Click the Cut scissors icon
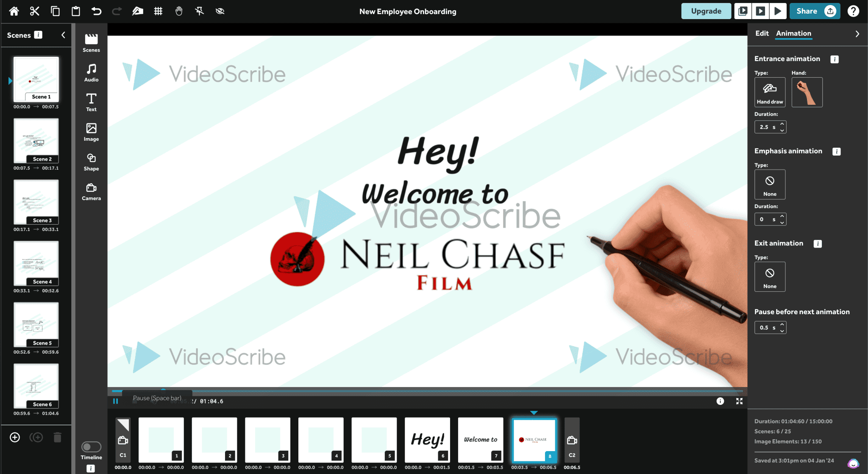Screen dimensions: 868x474 pyautogui.click(x=34, y=11)
